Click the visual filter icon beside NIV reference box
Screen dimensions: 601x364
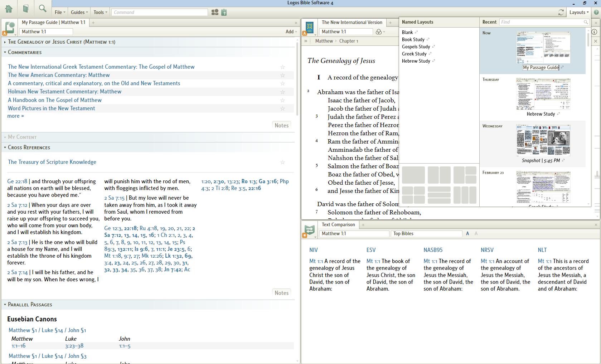pos(379,32)
